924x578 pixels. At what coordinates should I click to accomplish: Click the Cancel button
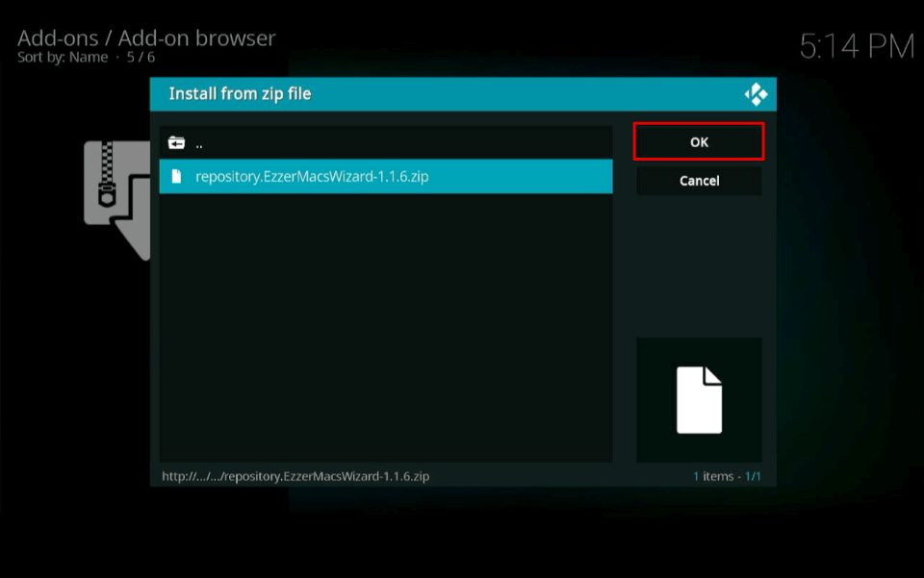coord(699,181)
